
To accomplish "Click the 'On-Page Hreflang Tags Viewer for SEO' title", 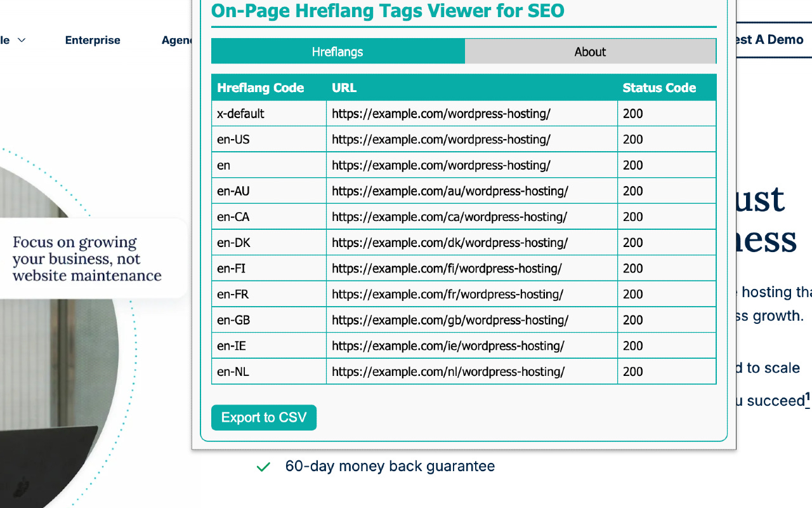I will [388, 11].
